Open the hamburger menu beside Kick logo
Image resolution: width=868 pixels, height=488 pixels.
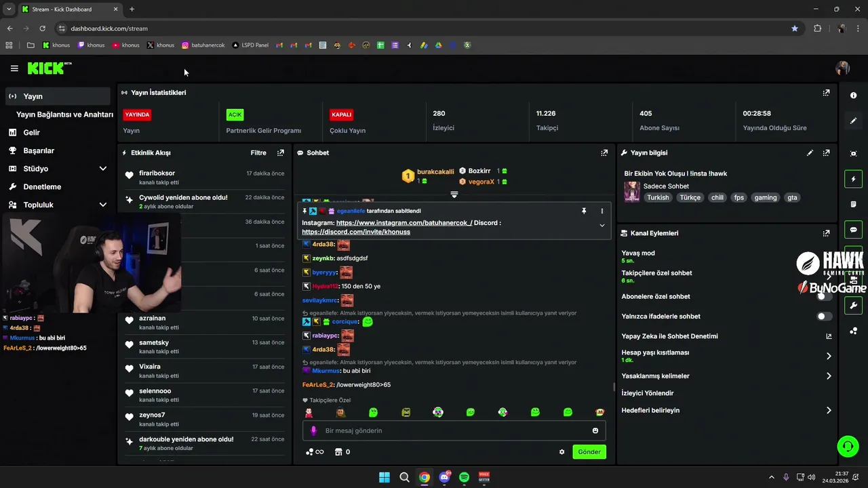[x=14, y=68]
